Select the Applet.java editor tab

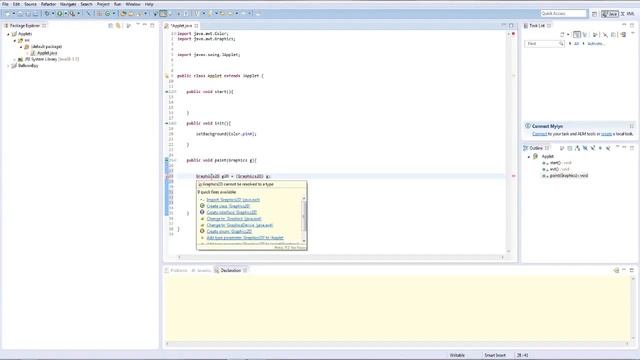pos(181,26)
